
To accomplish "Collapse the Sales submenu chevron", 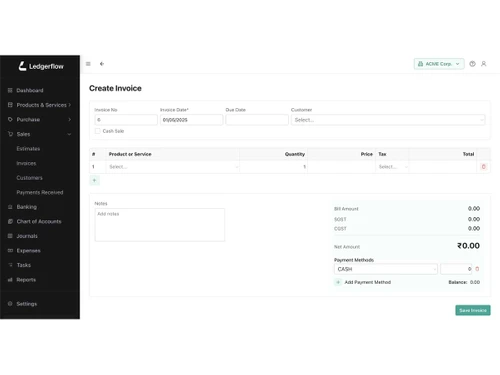I will pyautogui.click(x=69, y=134).
